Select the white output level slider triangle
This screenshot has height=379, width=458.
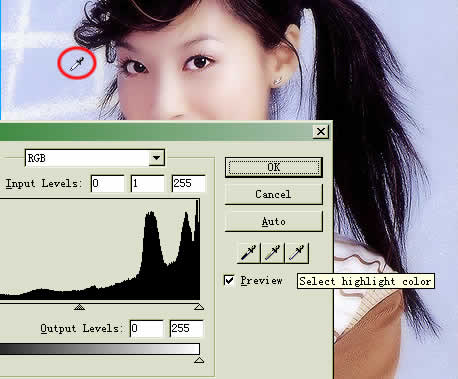click(x=199, y=360)
